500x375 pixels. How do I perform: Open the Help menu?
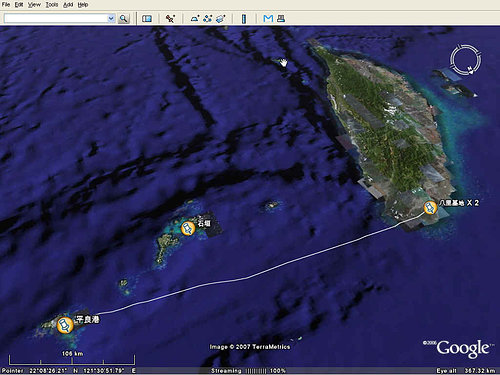click(x=83, y=5)
